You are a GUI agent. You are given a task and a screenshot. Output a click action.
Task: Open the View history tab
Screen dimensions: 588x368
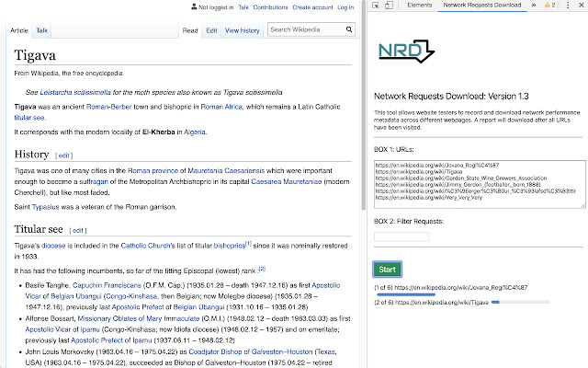[x=243, y=30]
